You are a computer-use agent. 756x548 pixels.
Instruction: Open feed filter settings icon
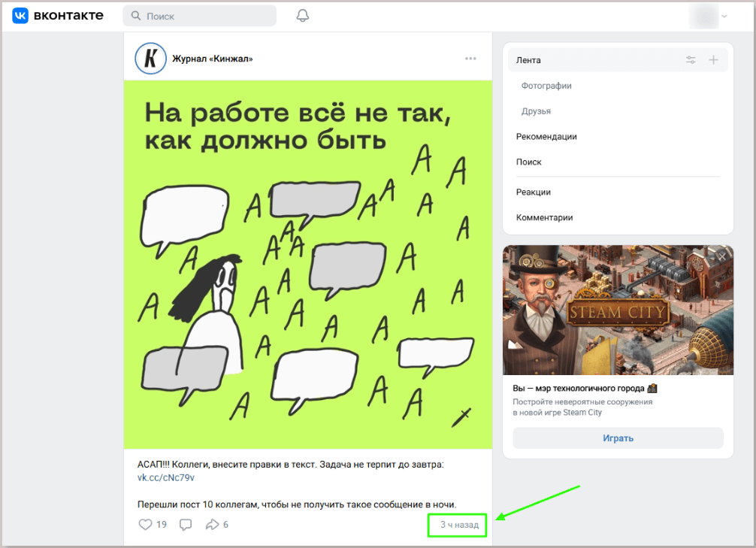click(691, 60)
